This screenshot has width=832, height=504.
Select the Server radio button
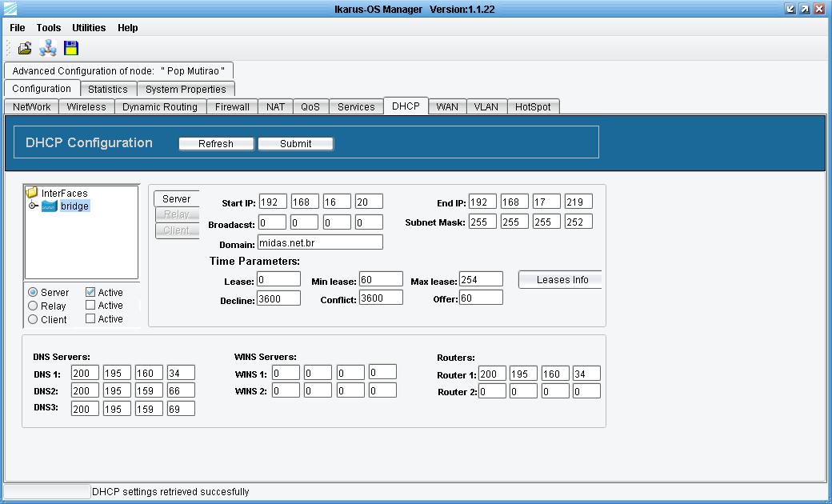coord(33,292)
